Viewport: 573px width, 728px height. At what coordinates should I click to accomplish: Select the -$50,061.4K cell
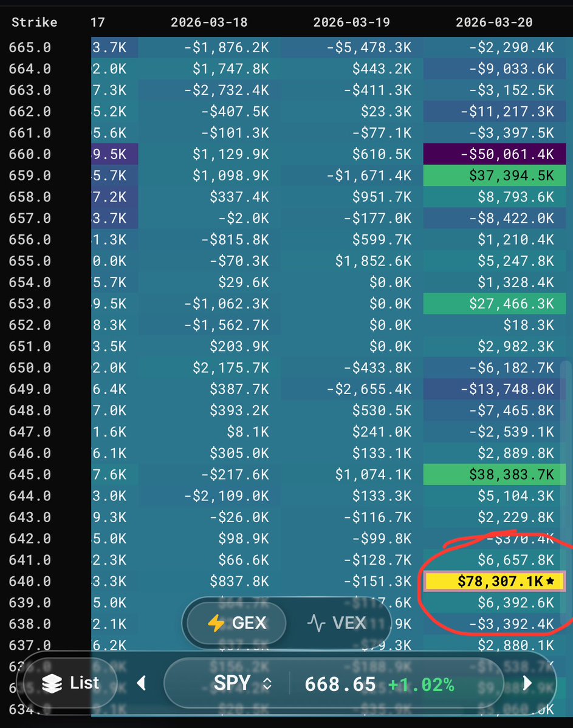pyautogui.click(x=495, y=154)
